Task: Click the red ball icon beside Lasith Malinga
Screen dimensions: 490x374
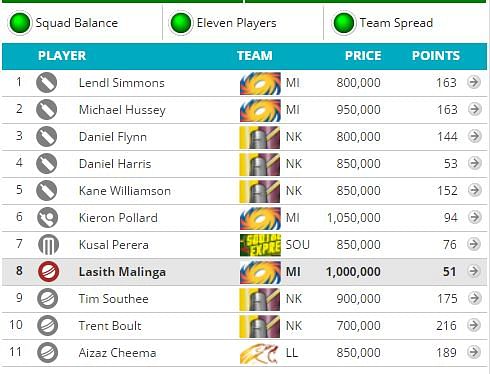Action: point(48,271)
